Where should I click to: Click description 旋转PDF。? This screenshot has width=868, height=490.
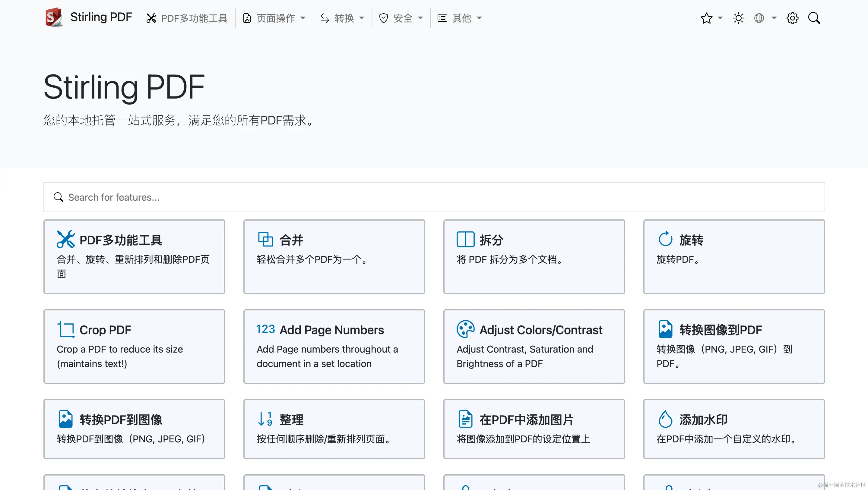678,259
